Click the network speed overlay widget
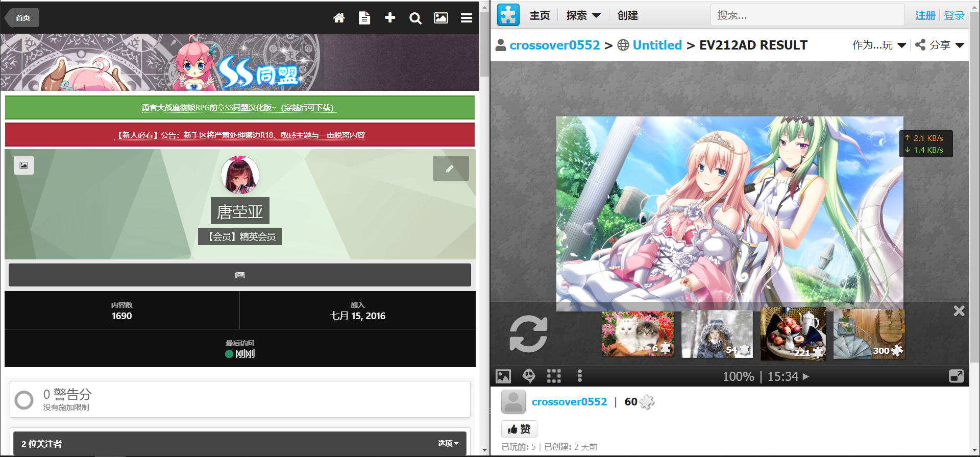Screen dimensions: 980x457 point(926,144)
